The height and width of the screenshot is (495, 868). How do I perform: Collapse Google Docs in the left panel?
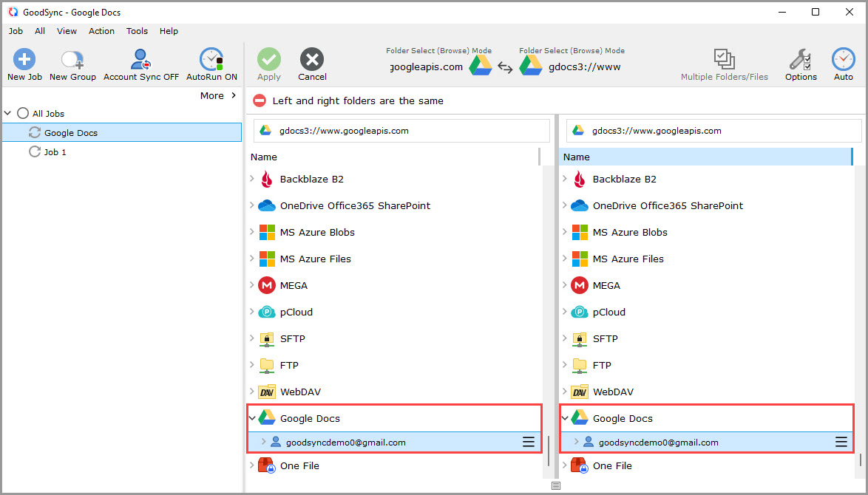tap(253, 417)
